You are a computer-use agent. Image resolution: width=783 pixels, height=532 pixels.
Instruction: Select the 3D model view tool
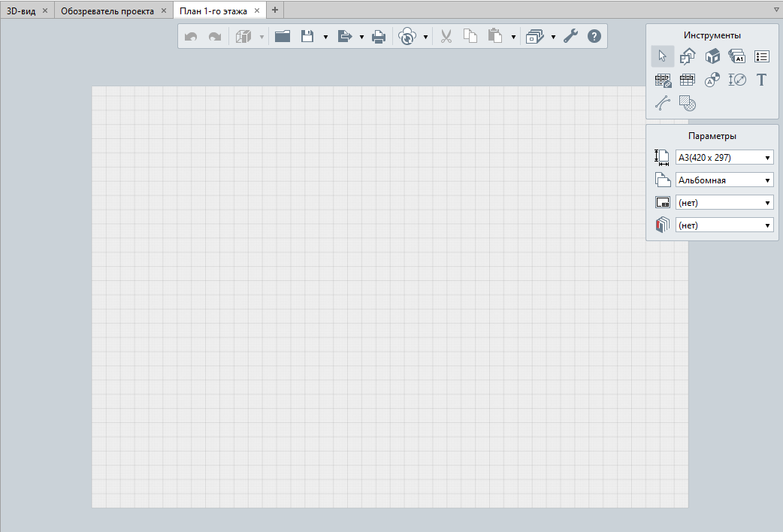point(712,56)
